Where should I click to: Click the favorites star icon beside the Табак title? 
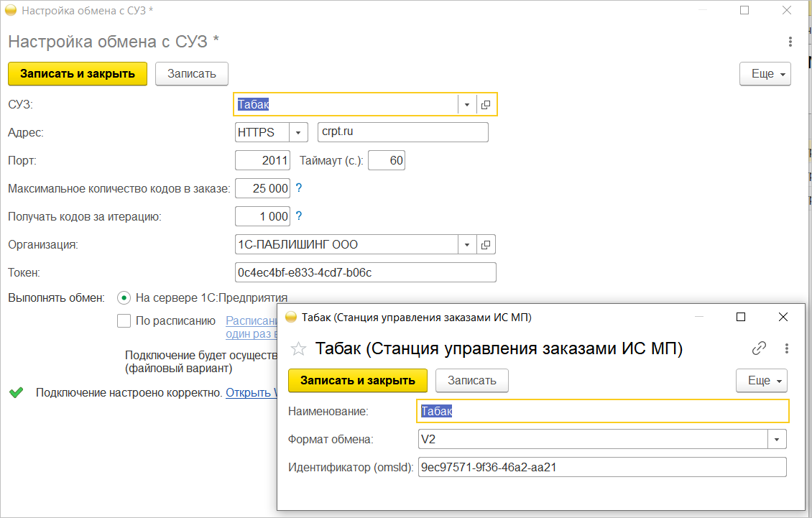(x=297, y=349)
